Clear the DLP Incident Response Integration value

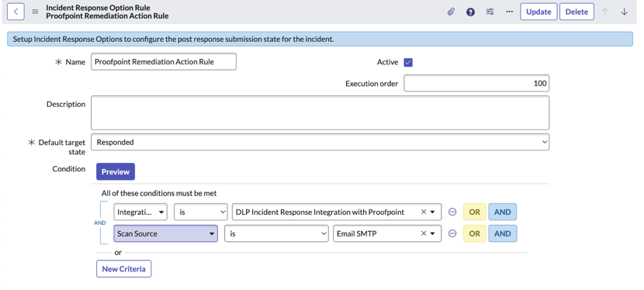pos(424,212)
